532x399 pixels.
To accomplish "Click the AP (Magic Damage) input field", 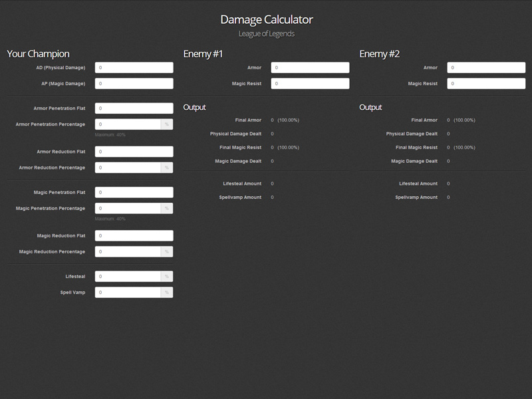I will tap(134, 84).
